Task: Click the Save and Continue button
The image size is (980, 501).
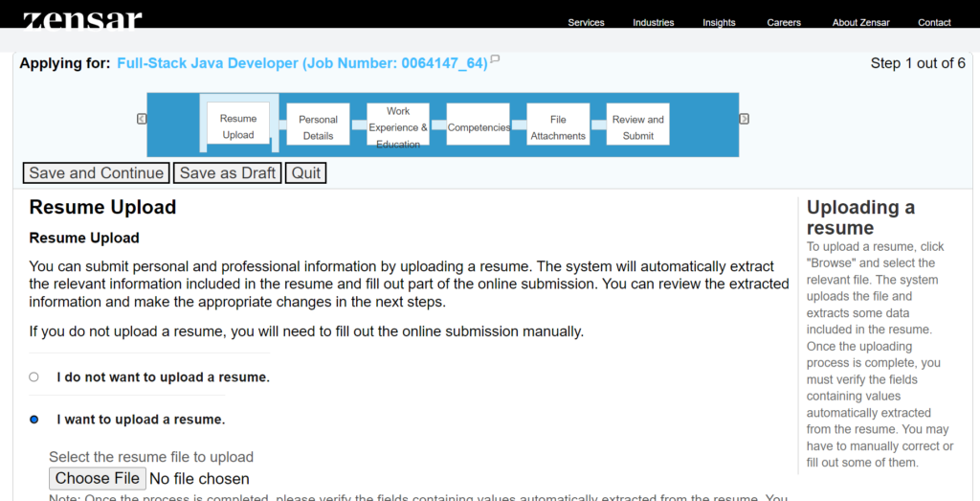Action: (x=96, y=173)
